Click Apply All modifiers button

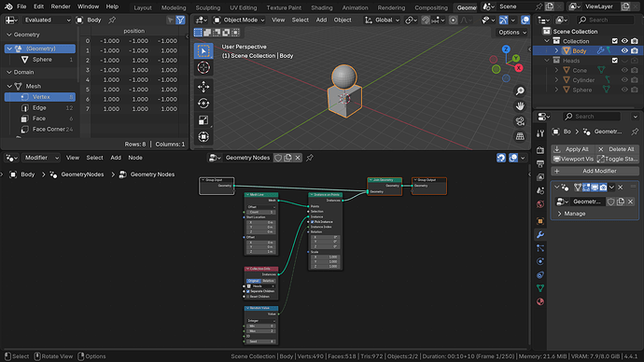coord(572,149)
